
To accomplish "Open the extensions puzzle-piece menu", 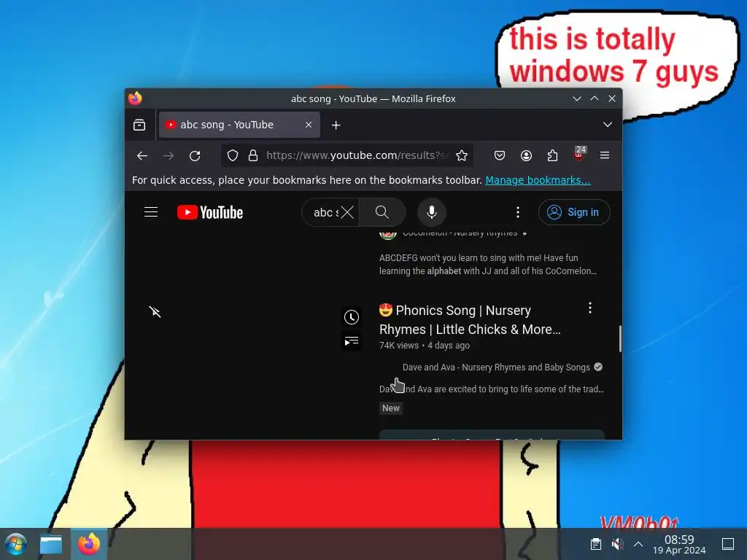I will click(x=552, y=156).
